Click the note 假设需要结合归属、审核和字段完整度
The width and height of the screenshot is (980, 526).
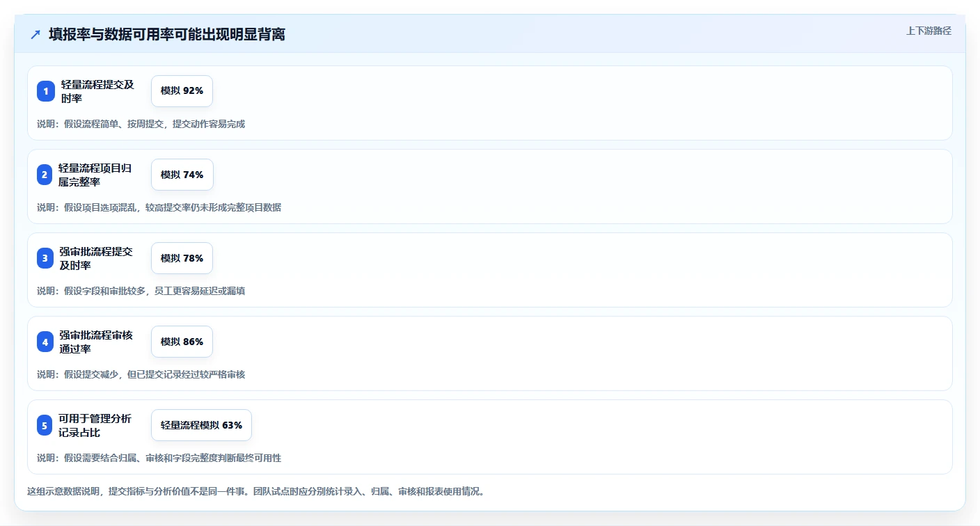[x=159, y=458]
